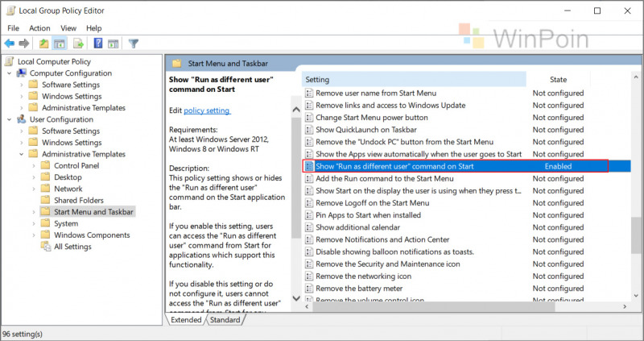Click the Up one level folder icon

click(43, 44)
